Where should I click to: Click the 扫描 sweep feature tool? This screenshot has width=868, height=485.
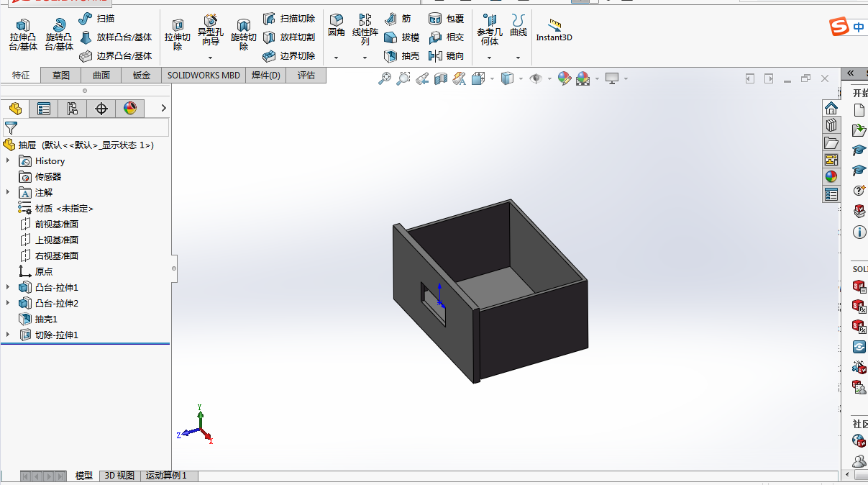[96, 18]
